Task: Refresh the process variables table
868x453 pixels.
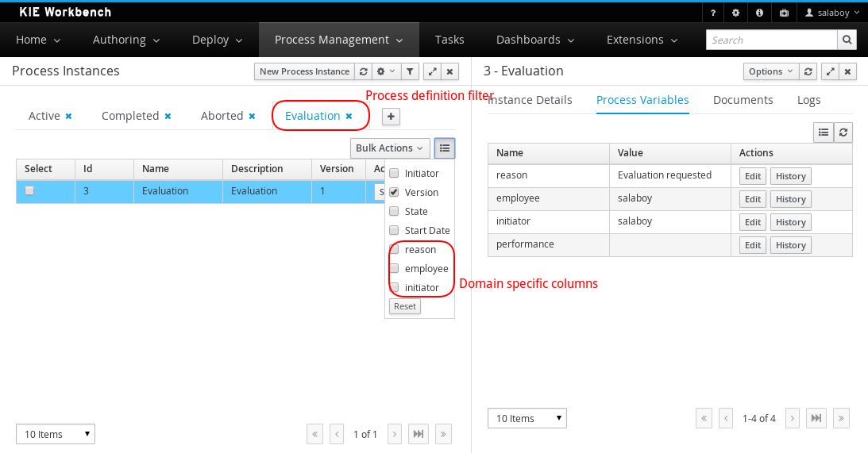Action: [x=843, y=132]
